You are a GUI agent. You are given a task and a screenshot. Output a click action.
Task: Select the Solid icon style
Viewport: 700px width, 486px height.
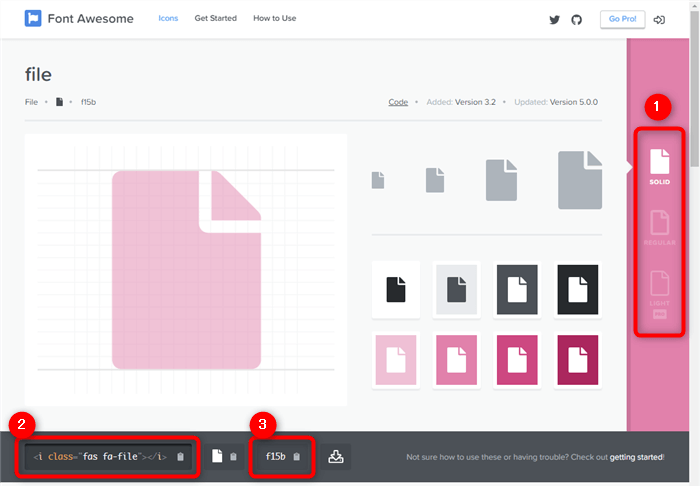pos(658,167)
